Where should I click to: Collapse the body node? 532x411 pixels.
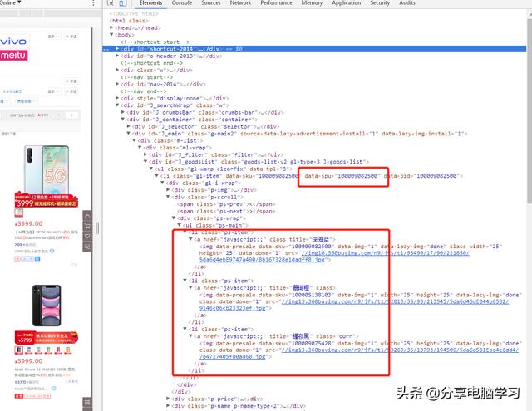111,35
